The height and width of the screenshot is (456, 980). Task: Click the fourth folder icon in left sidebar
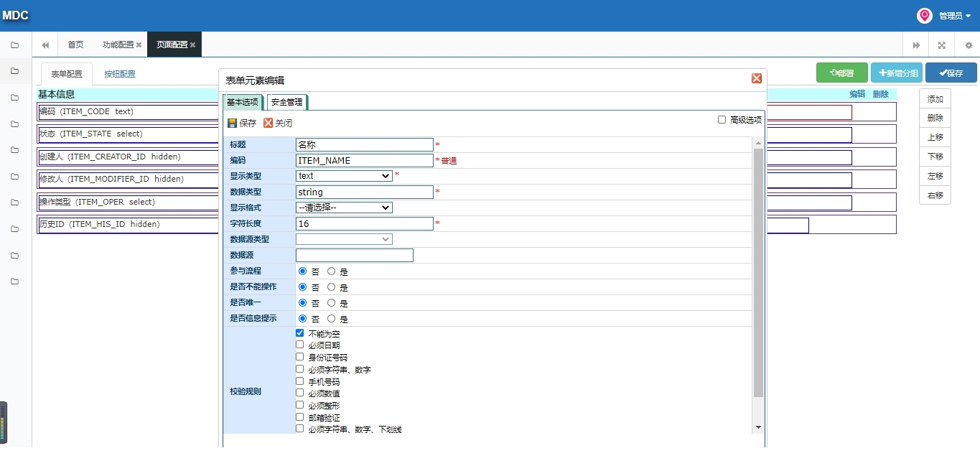click(x=14, y=124)
